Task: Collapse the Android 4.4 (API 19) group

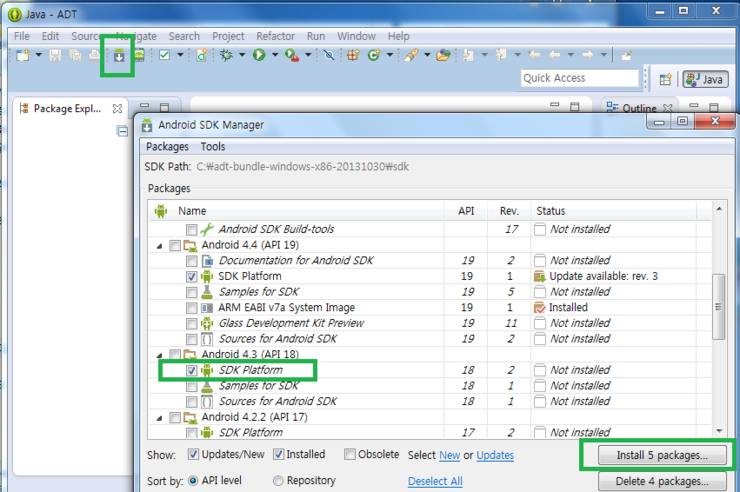Action: coord(160,246)
